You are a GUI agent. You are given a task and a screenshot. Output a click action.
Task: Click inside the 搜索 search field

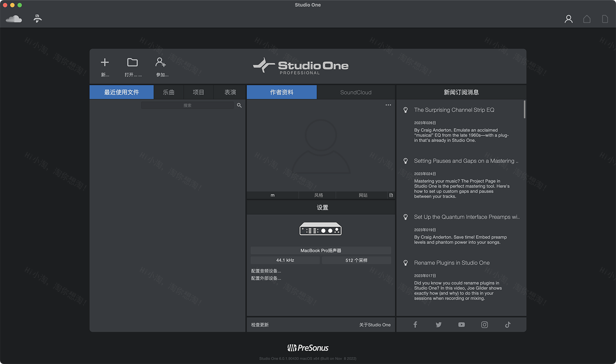click(187, 105)
